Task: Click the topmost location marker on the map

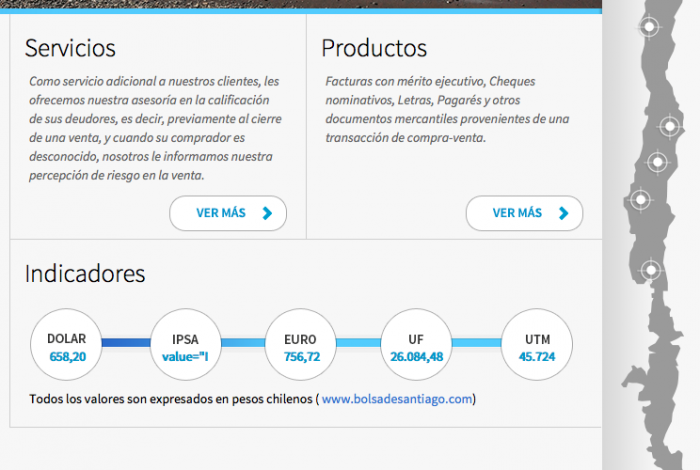Action: coord(650,28)
